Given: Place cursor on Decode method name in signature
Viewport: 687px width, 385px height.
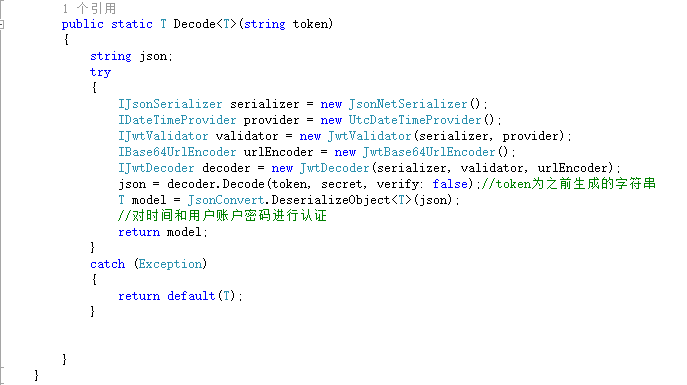Looking at the screenshot, I should pyautogui.click(x=195, y=24).
